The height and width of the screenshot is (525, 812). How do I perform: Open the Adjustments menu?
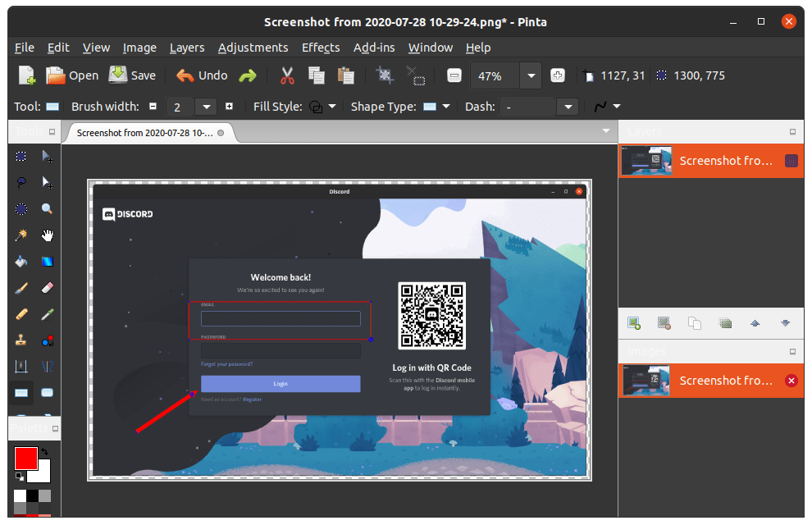point(253,48)
